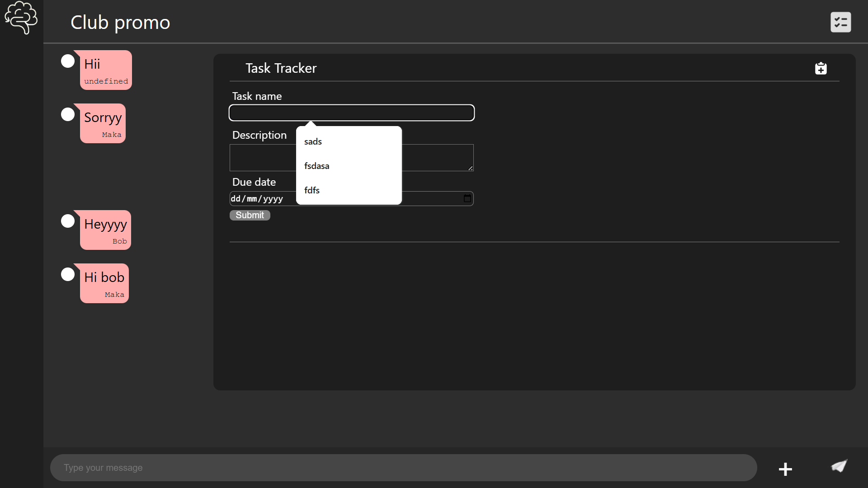Send message with paper plane icon

pyautogui.click(x=839, y=466)
